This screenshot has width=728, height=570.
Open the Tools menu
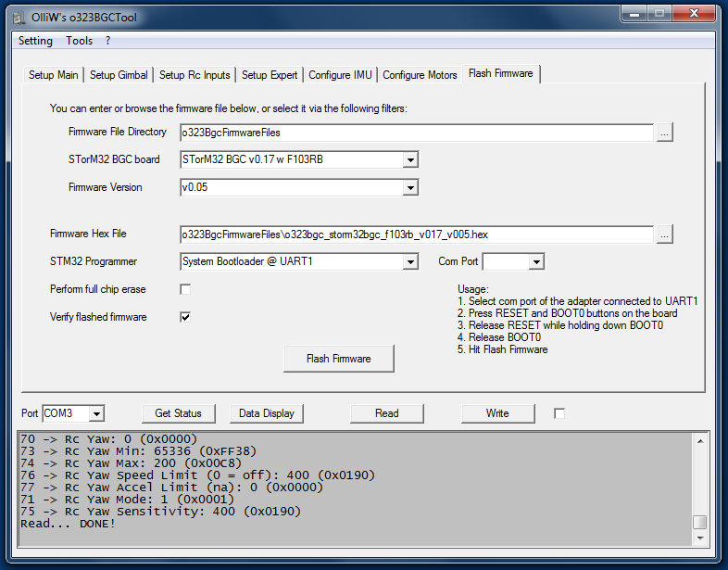(79, 41)
